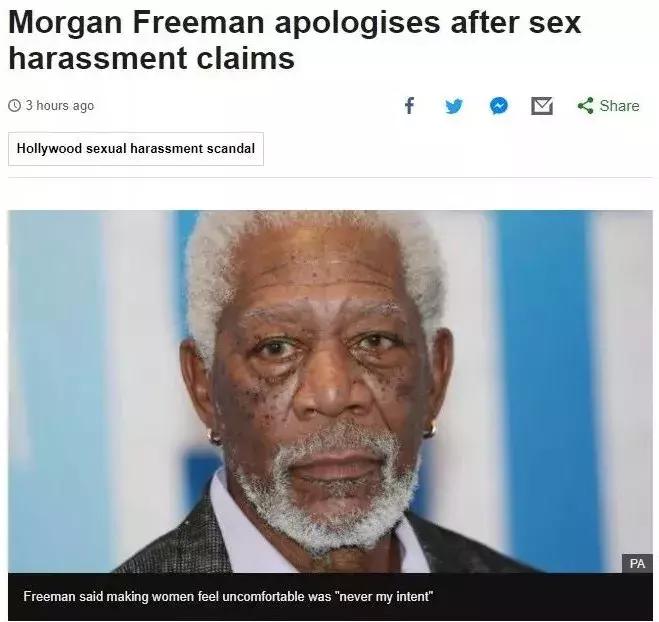Open Hollywood sexual harassment scandal topic tag
This screenshot has width=659, height=622.
tap(136, 149)
